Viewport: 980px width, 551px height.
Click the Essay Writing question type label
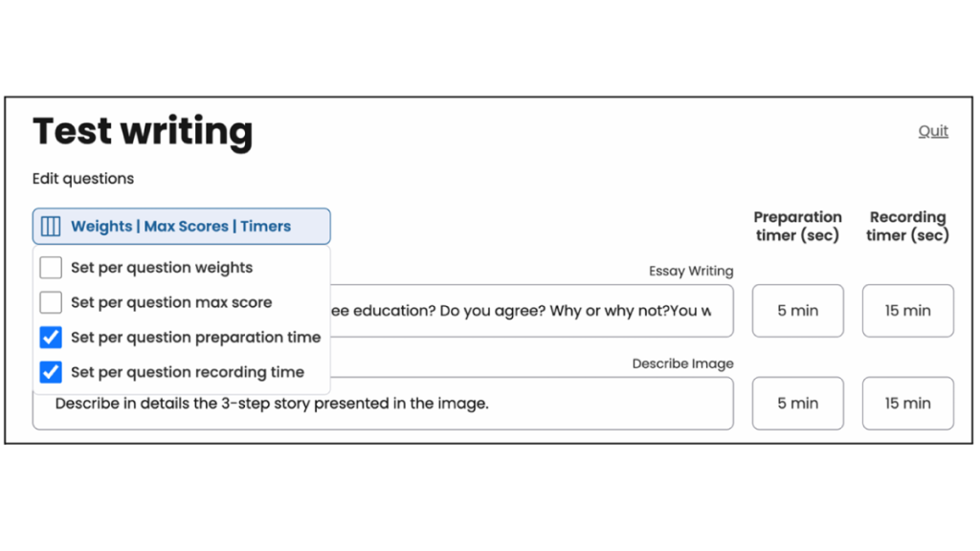point(691,271)
